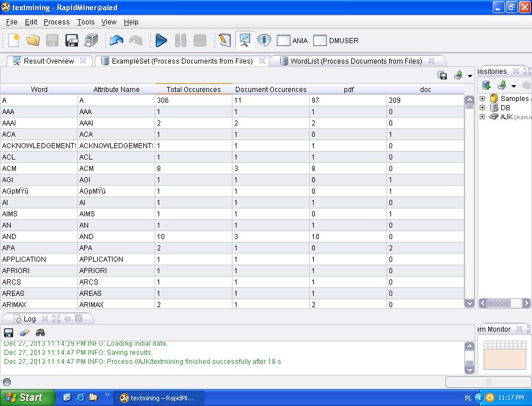Image resolution: width=532 pixels, height=406 pixels.
Task: Open the export dropdown arrow above the table
Action: 470,76
